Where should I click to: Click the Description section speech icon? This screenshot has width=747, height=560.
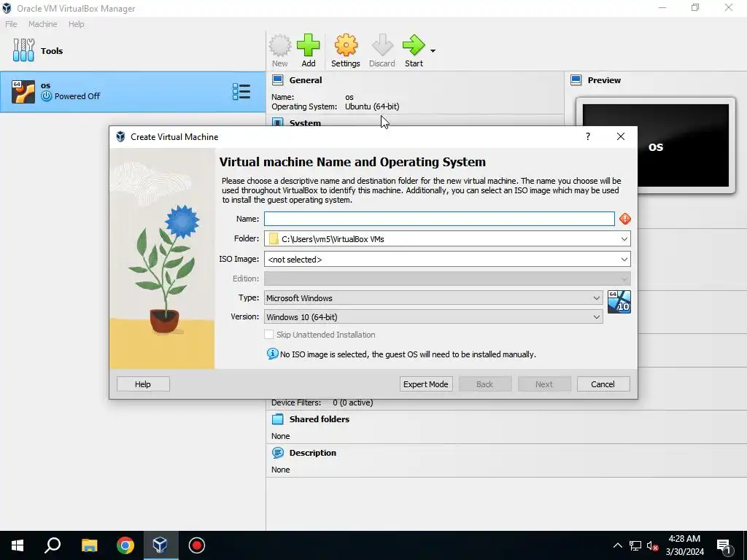[x=277, y=452]
